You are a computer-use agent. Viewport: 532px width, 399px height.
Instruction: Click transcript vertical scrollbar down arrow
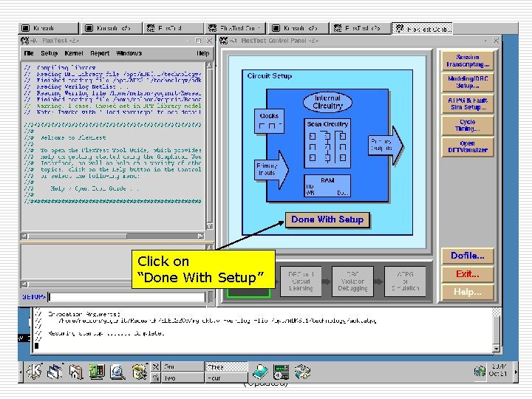pyautogui.click(x=210, y=226)
